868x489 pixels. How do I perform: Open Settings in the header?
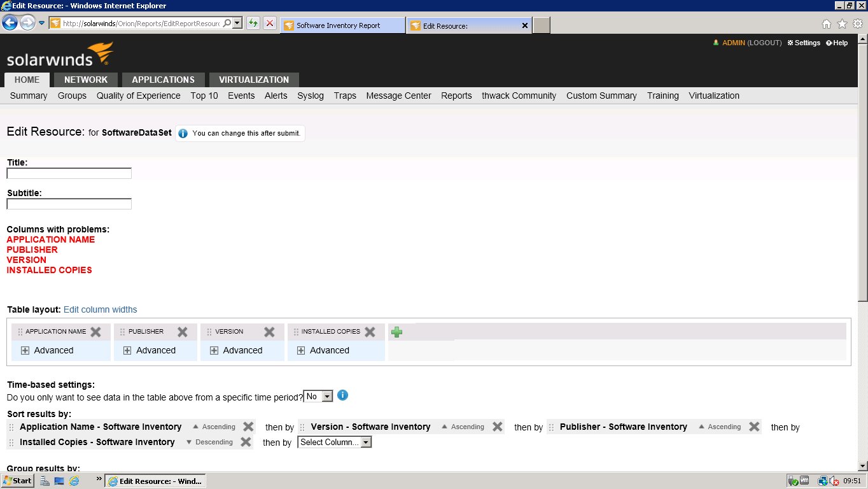(x=804, y=43)
